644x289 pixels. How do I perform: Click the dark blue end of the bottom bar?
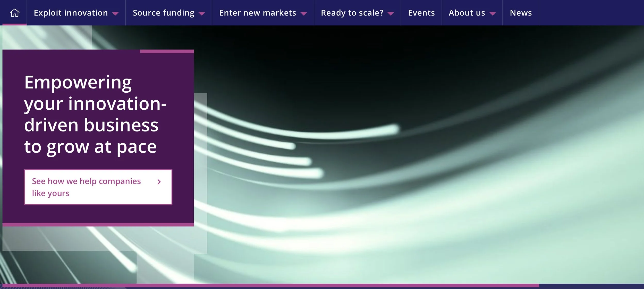[x=591, y=286]
